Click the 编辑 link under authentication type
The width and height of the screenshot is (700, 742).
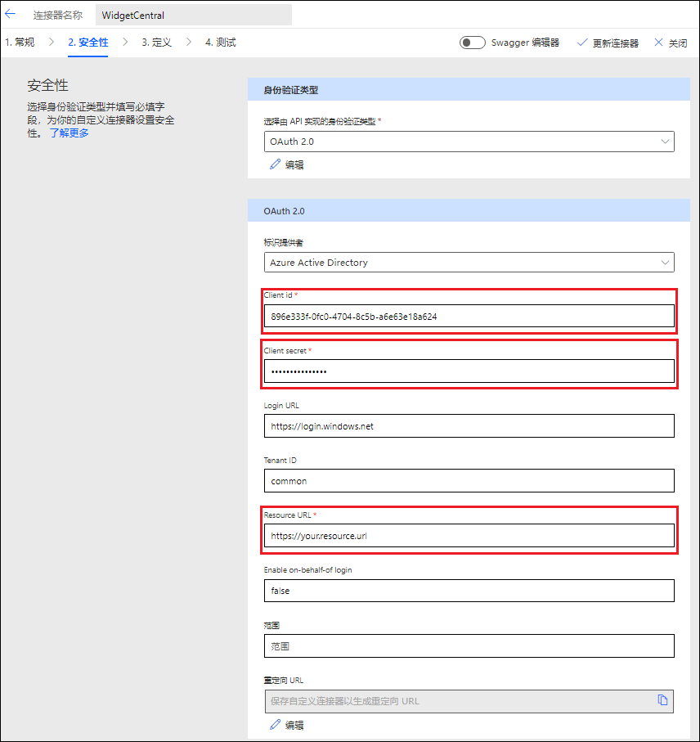click(x=294, y=164)
